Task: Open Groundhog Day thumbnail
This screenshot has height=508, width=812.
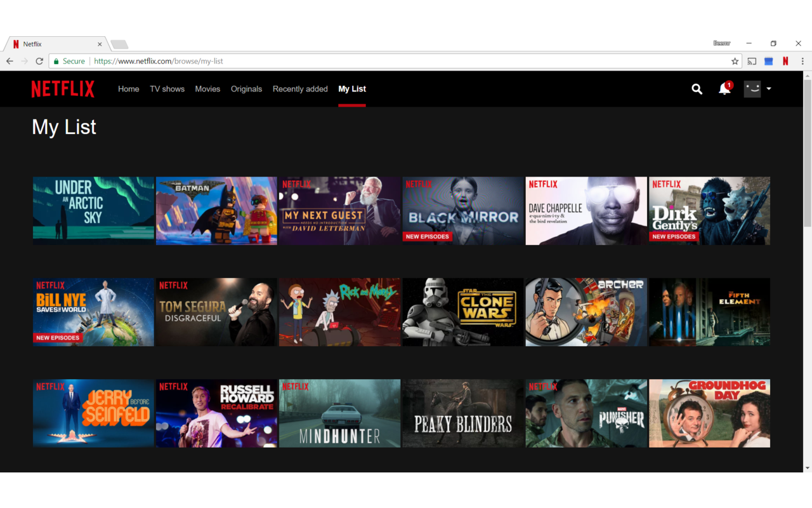Action: coord(709,413)
